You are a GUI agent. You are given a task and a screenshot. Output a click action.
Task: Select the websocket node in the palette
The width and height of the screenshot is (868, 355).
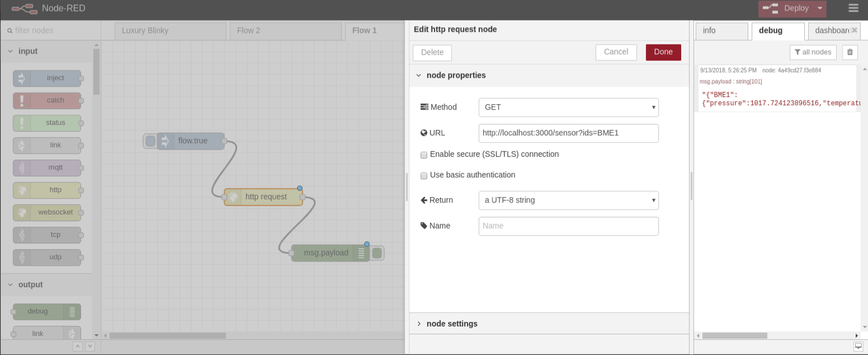[47, 212]
